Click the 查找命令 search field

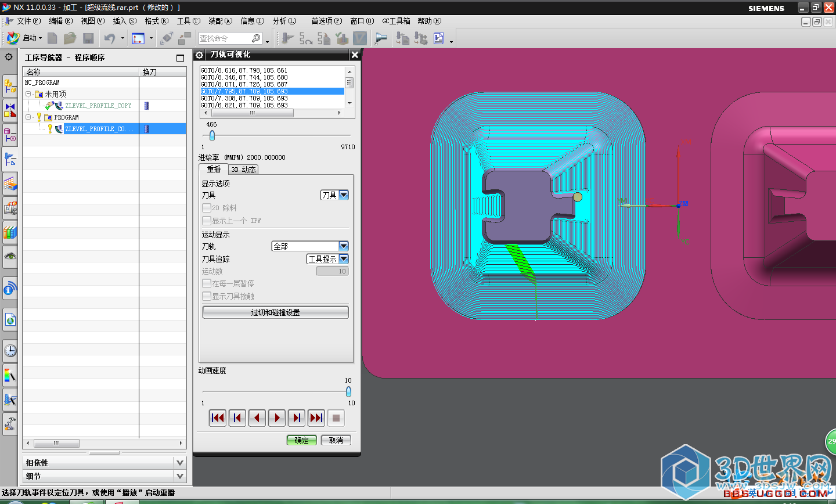(225, 38)
